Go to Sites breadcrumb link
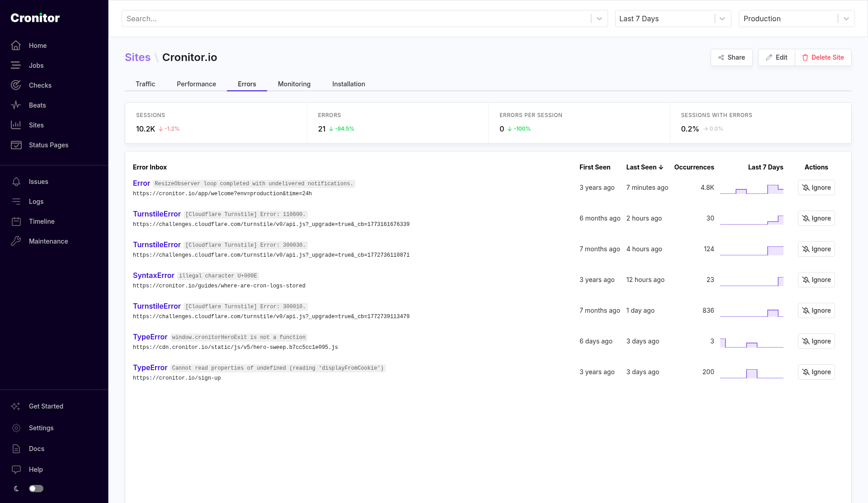 (137, 57)
